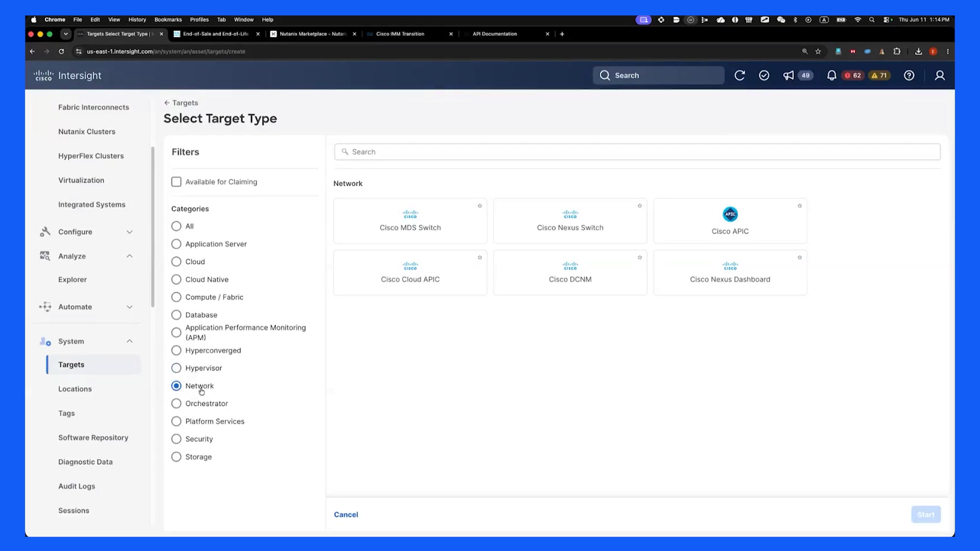Select the Storage category radio
The height and width of the screenshot is (551, 980).
pos(176,457)
